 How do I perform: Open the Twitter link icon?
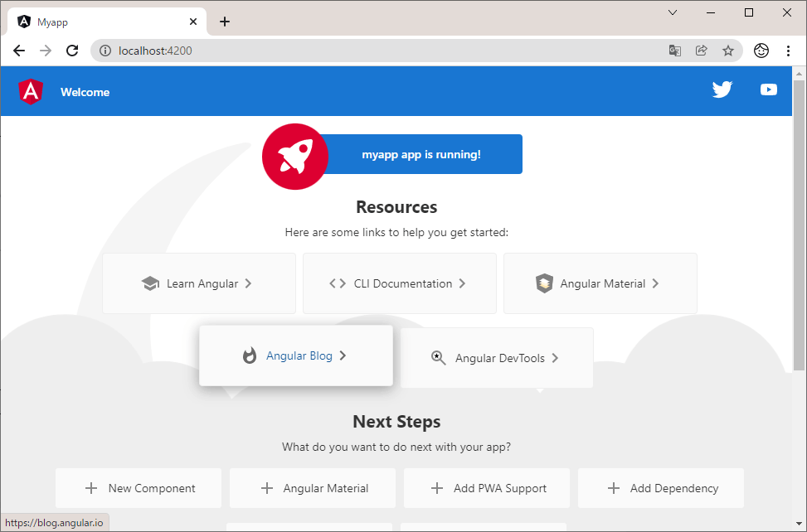click(x=722, y=89)
